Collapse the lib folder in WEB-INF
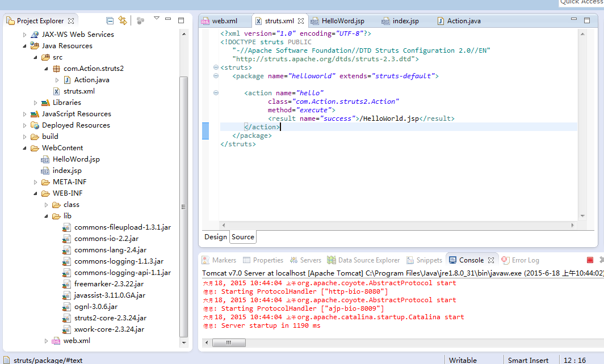 click(x=47, y=216)
